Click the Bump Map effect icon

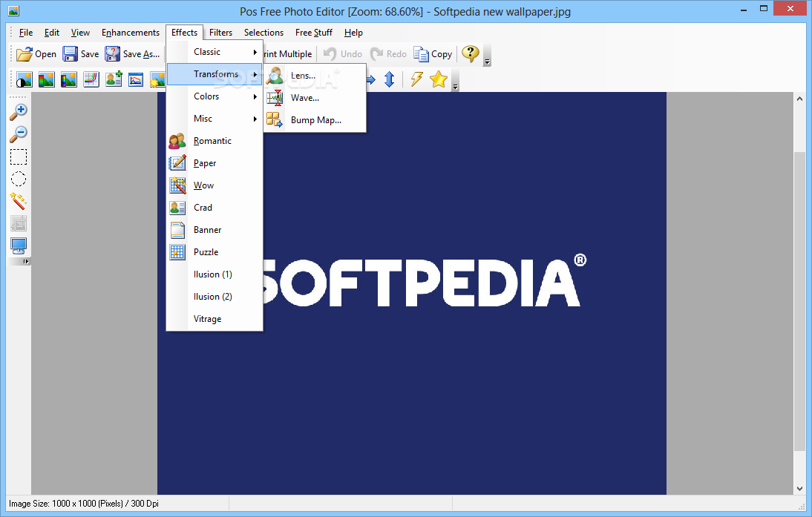tap(274, 120)
